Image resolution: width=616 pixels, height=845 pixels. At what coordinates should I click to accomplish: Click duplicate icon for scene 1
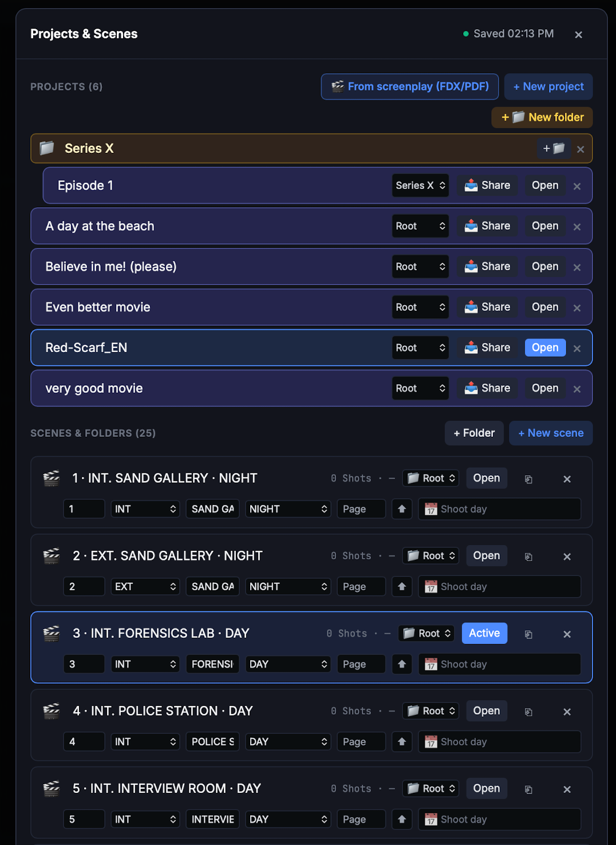coord(528,479)
